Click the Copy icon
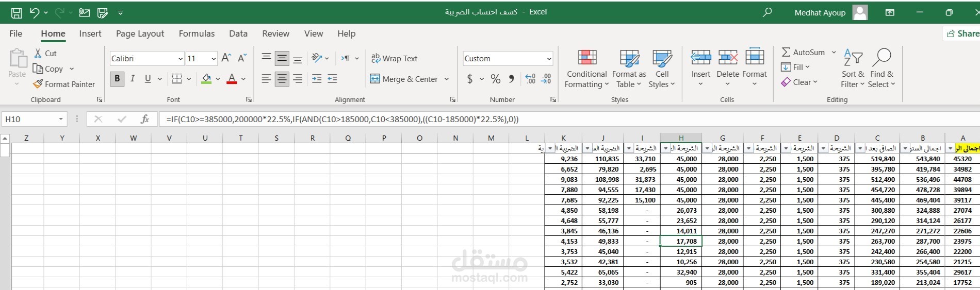This screenshot has height=290, width=980. tap(38, 69)
